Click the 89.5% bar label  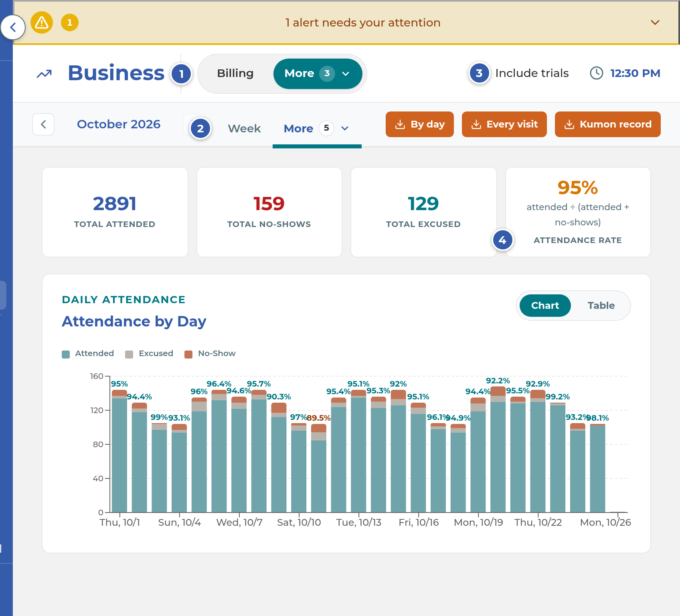(319, 418)
